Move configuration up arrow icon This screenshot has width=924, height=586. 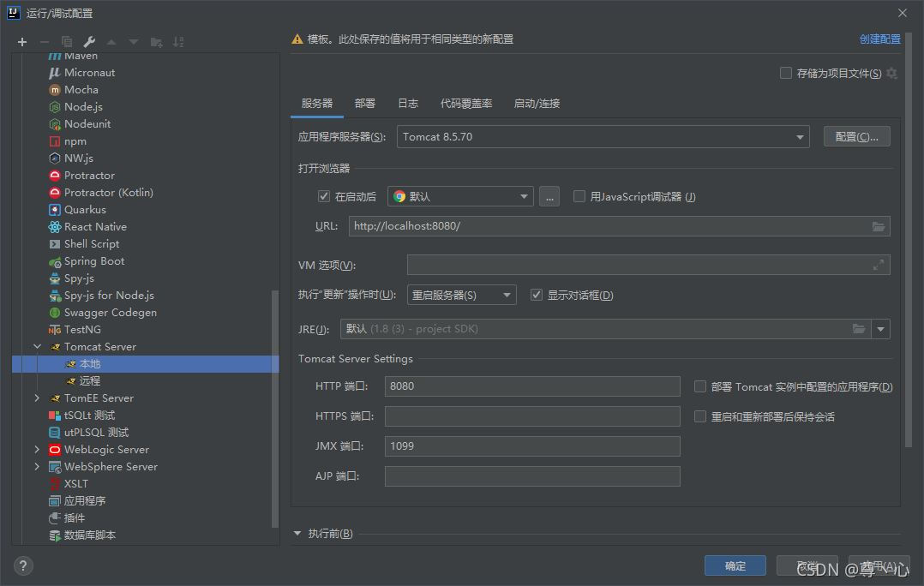(x=111, y=42)
